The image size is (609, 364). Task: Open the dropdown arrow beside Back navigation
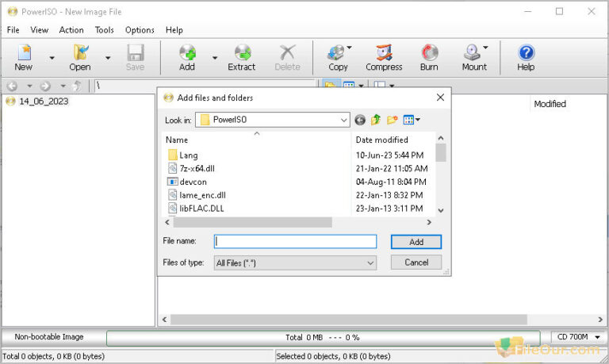[29, 86]
